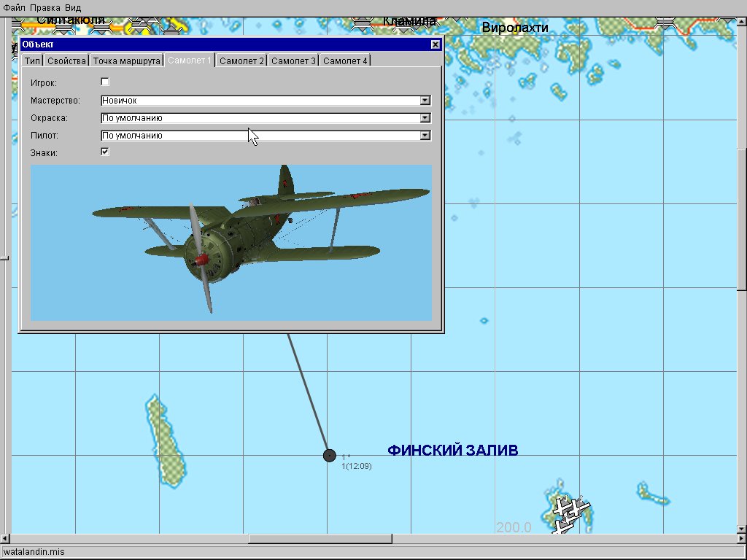The height and width of the screenshot is (560, 747).
Task: Open the Правка menu
Action: 45,7
